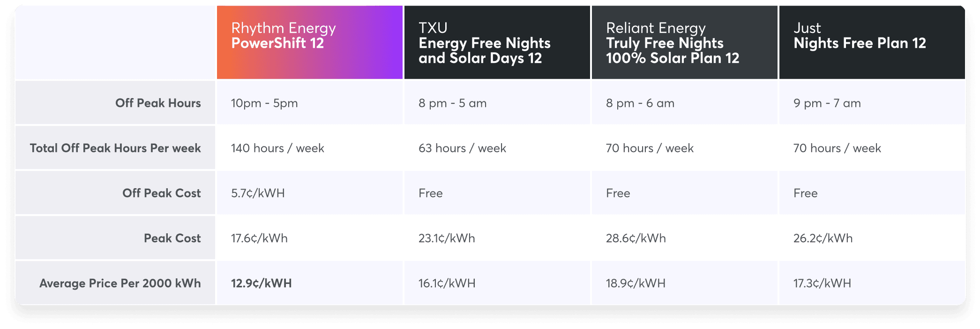Select the 17.3¢/kWH average price cell
980x329 pixels.
(822, 283)
